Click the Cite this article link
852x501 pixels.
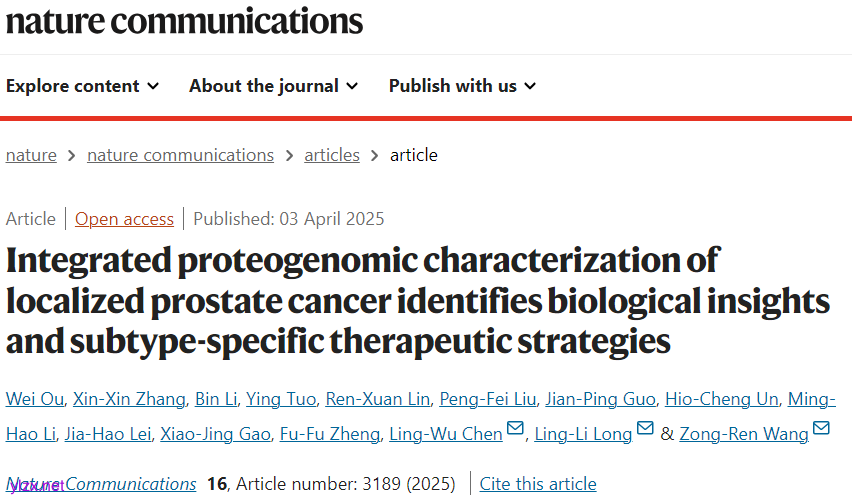click(x=538, y=484)
